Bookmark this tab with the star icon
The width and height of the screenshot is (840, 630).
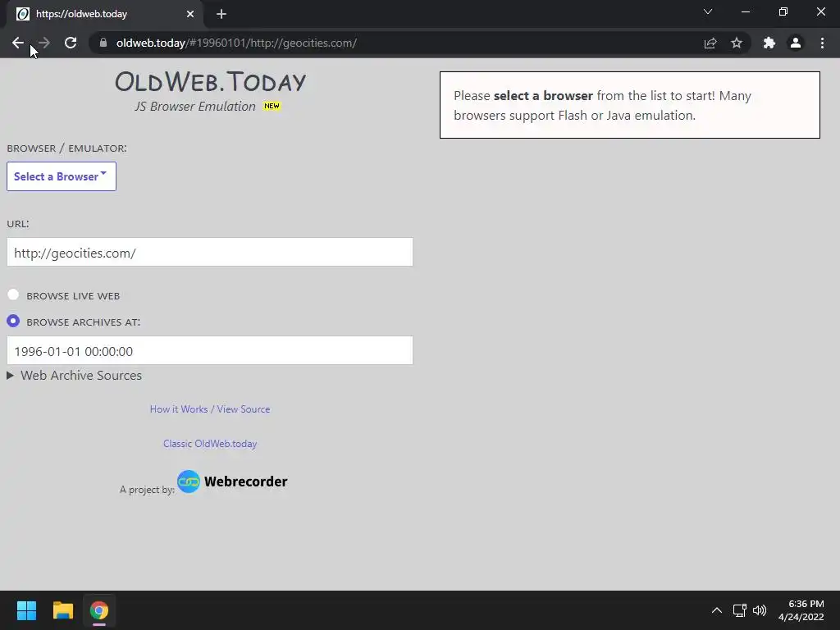(737, 43)
